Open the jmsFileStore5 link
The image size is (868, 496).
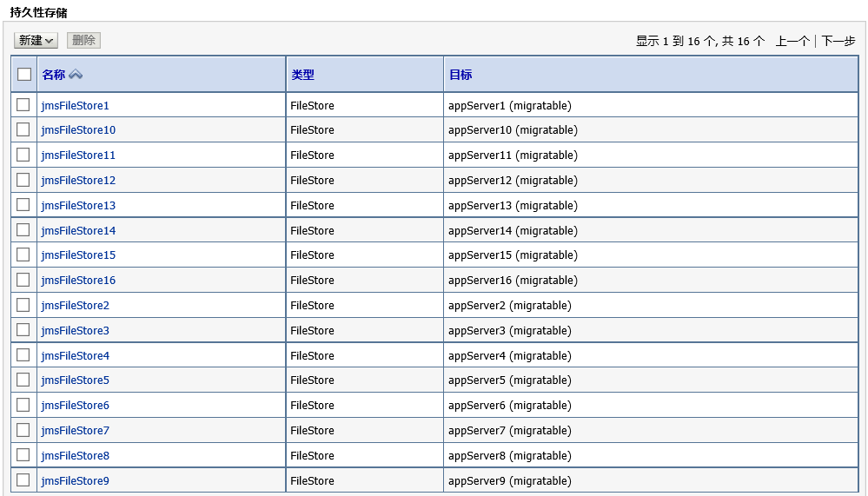76,380
